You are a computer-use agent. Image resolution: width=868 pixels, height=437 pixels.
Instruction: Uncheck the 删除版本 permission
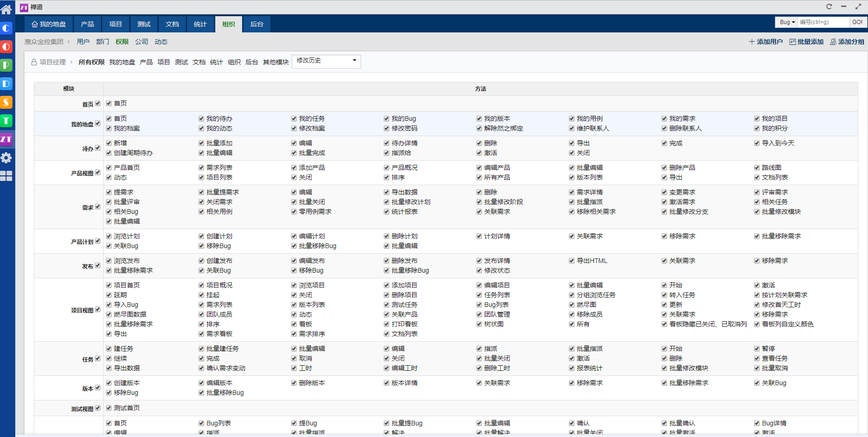pos(294,383)
